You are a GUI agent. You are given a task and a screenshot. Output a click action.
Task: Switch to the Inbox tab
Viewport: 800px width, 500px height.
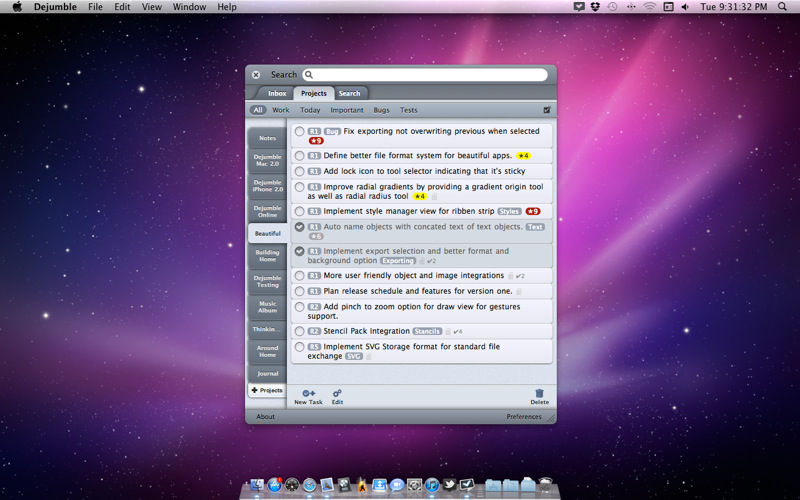click(x=277, y=93)
